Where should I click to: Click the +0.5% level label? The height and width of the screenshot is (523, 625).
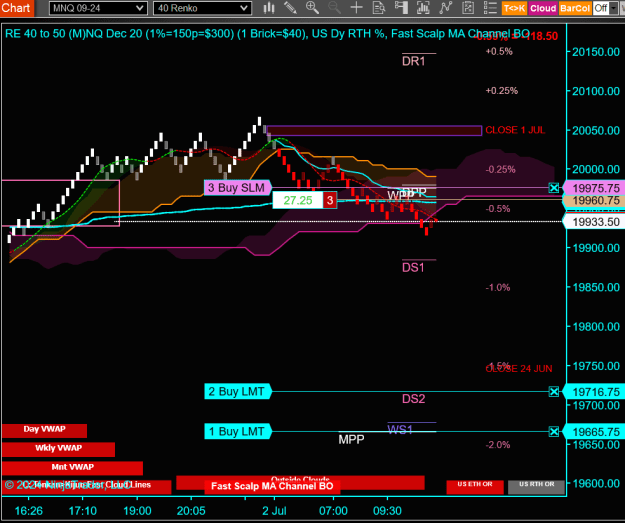499,51
